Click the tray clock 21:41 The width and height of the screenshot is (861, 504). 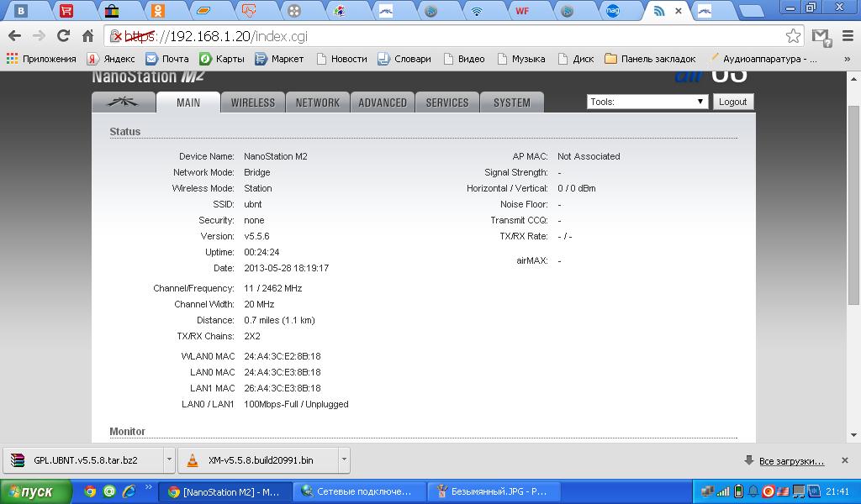pyautogui.click(x=837, y=492)
